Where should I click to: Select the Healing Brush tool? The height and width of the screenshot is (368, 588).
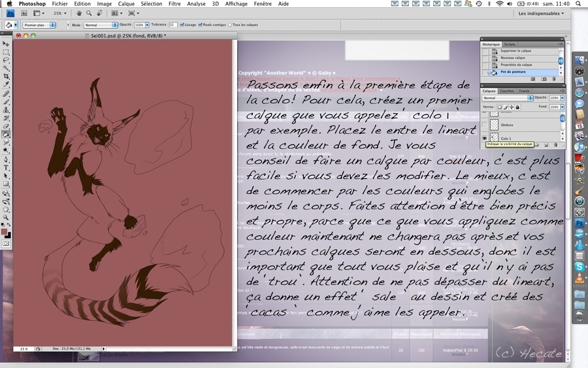pos(6,93)
